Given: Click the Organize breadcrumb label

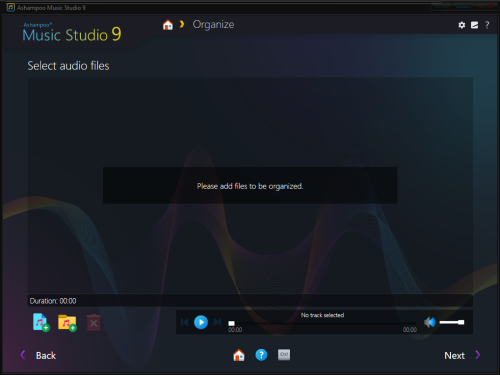Looking at the screenshot, I should 213,25.
